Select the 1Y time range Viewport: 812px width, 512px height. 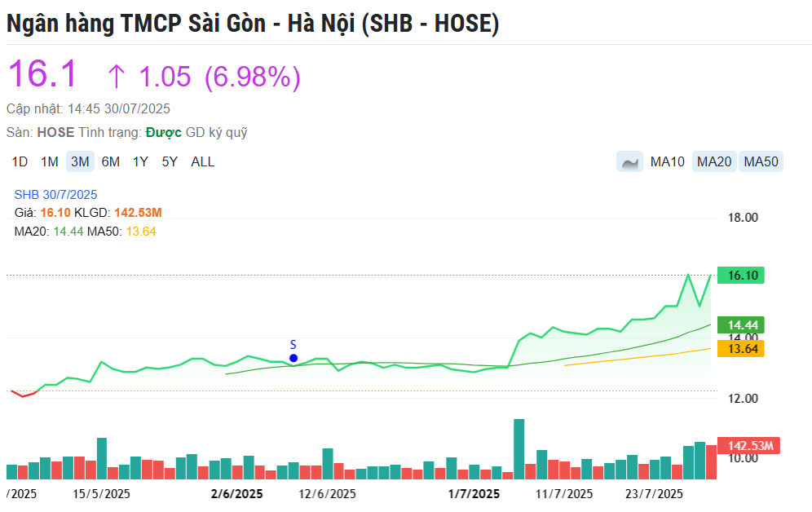[x=140, y=162]
